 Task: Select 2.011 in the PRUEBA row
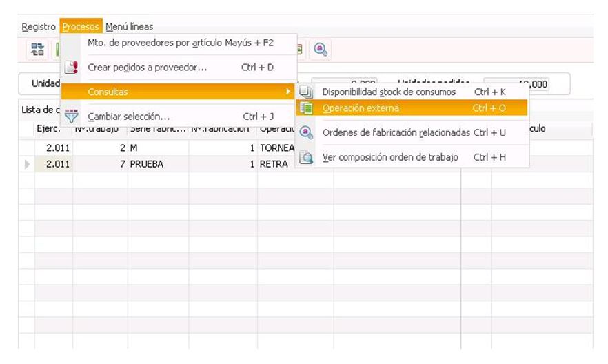tap(54, 164)
